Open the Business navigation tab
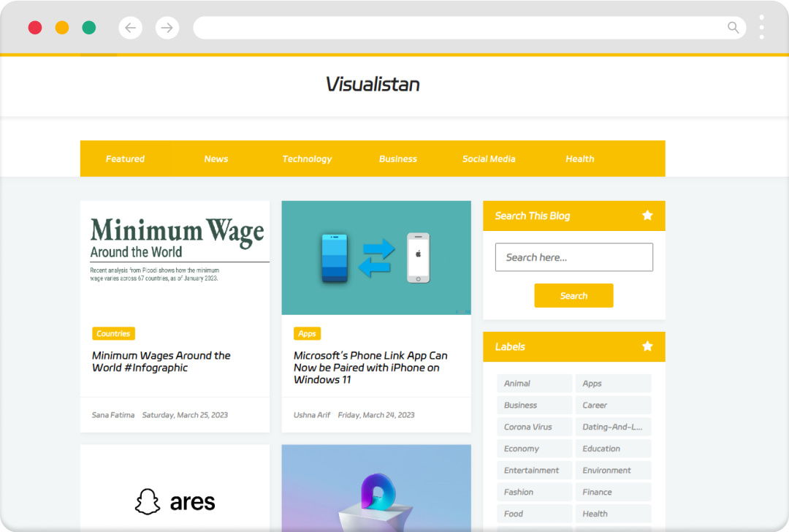 pyautogui.click(x=398, y=159)
